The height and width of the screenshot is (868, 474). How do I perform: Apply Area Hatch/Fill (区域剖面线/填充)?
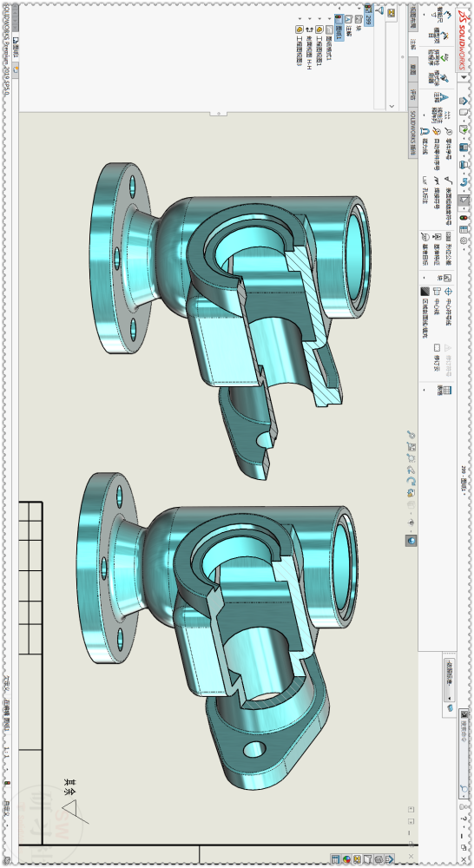coord(425,312)
